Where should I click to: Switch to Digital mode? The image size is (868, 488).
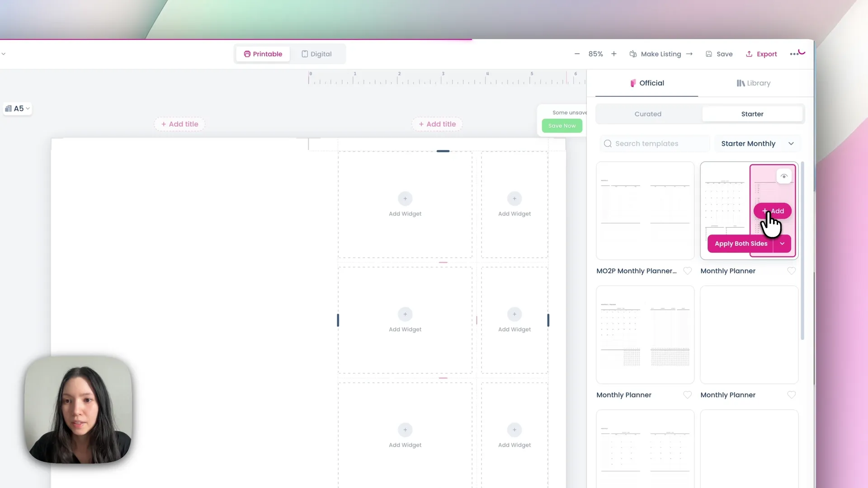pyautogui.click(x=316, y=54)
